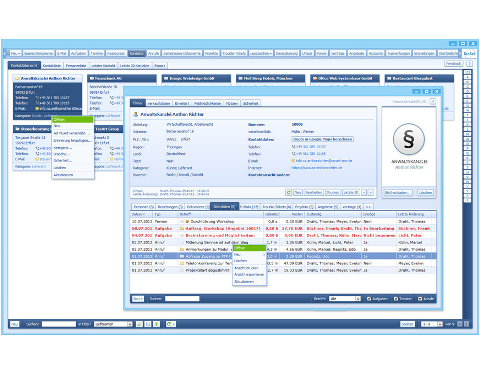Viewport: 480px width, 368px height.
Task: Click the list view icon in bottom toolbar
Action: coord(148,324)
